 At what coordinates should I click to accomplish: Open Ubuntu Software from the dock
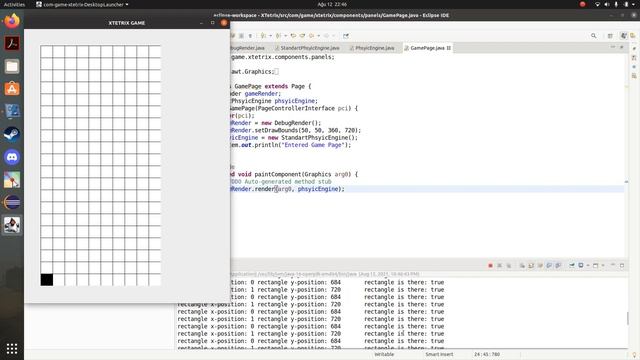point(12,89)
